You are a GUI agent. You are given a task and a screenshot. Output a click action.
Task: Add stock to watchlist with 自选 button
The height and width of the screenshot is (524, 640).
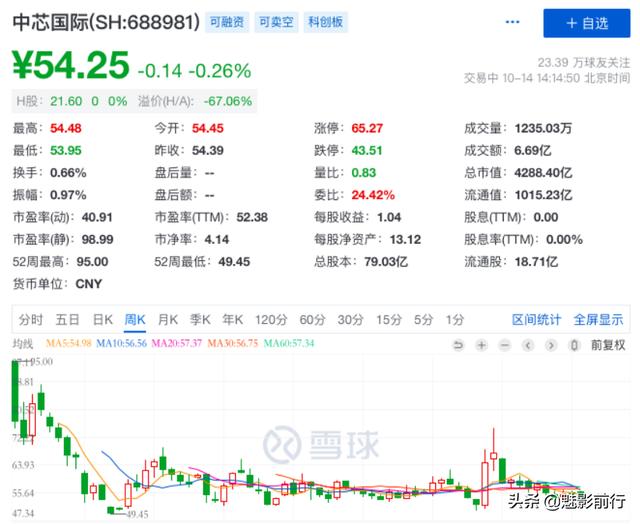click(587, 23)
